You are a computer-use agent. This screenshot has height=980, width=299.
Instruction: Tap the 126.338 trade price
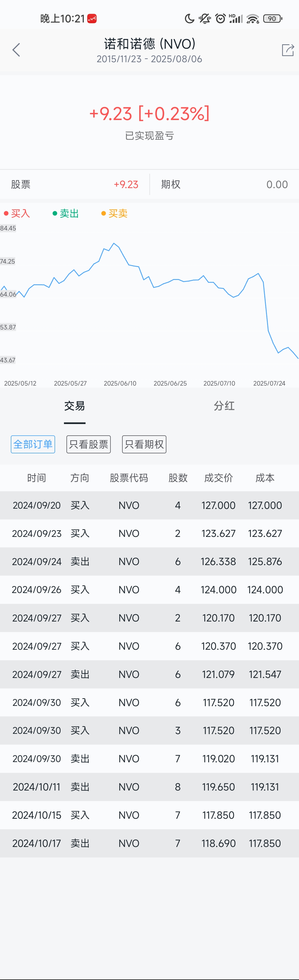pyautogui.click(x=219, y=562)
